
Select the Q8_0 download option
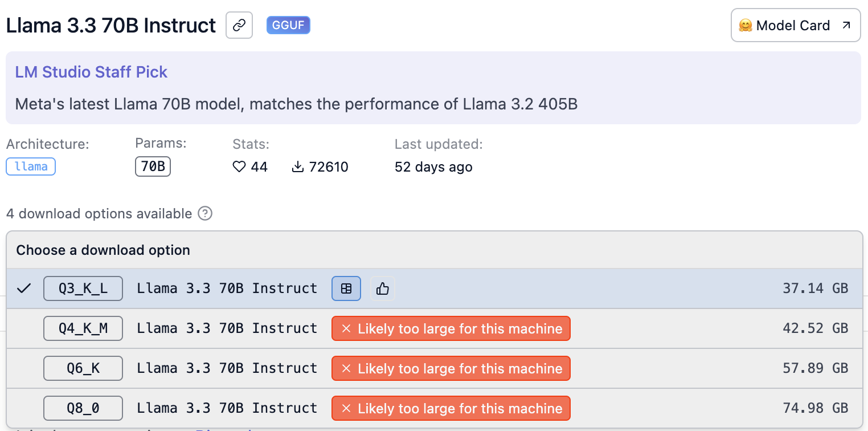pyautogui.click(x=83, y=408)
